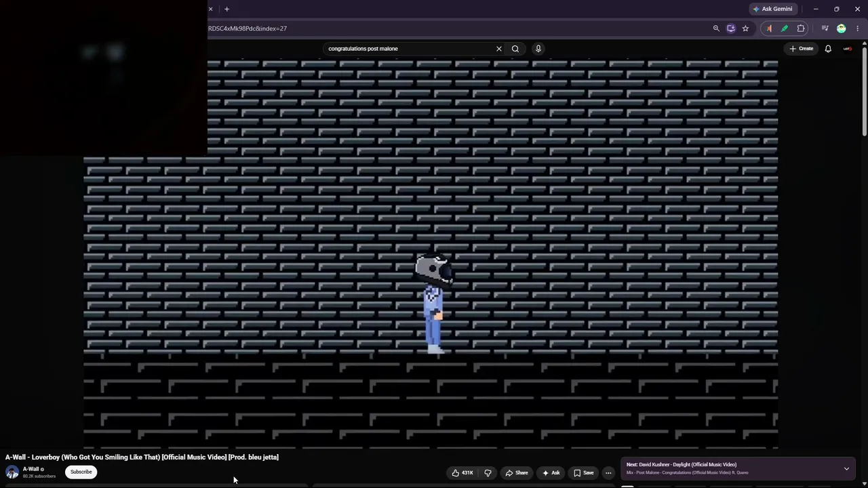
Task: Expand the Next up playlist panel
Action: pyautogui.click(x=846, y=469)
